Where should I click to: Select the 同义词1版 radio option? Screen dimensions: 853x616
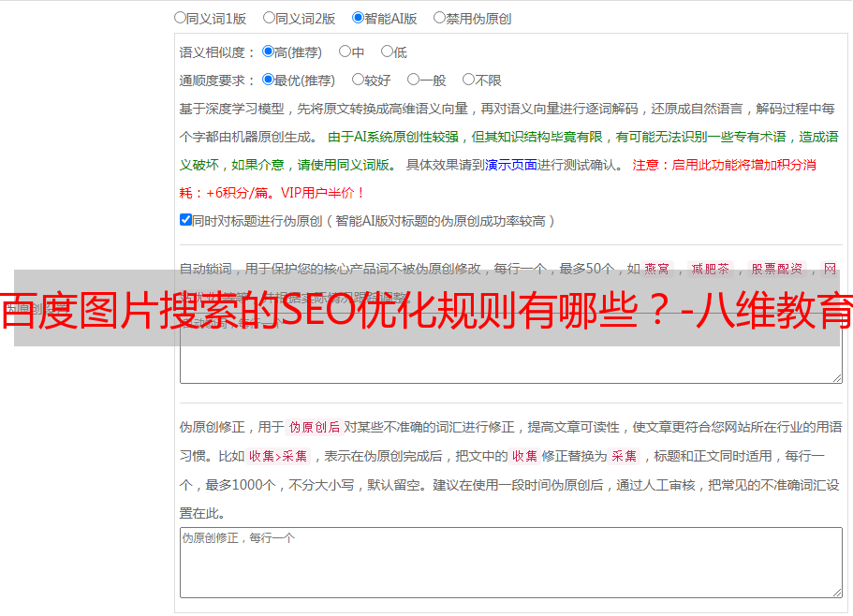point(180,18)
